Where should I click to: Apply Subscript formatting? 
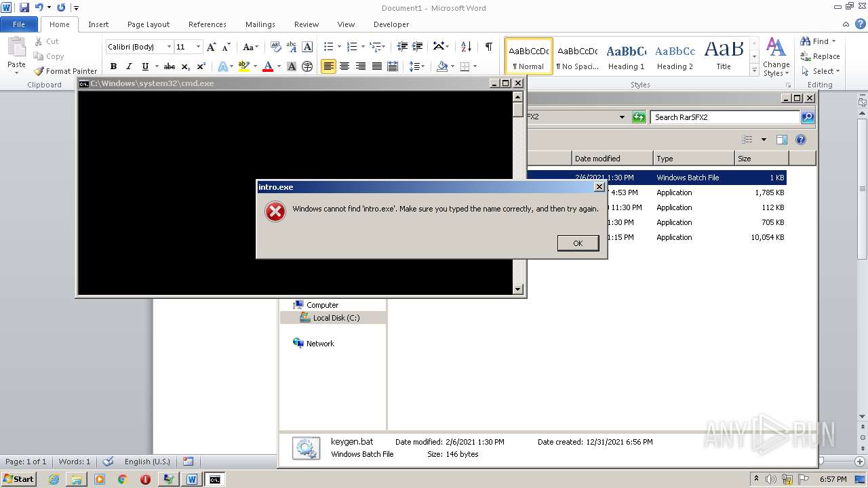[x=185, y=66]
